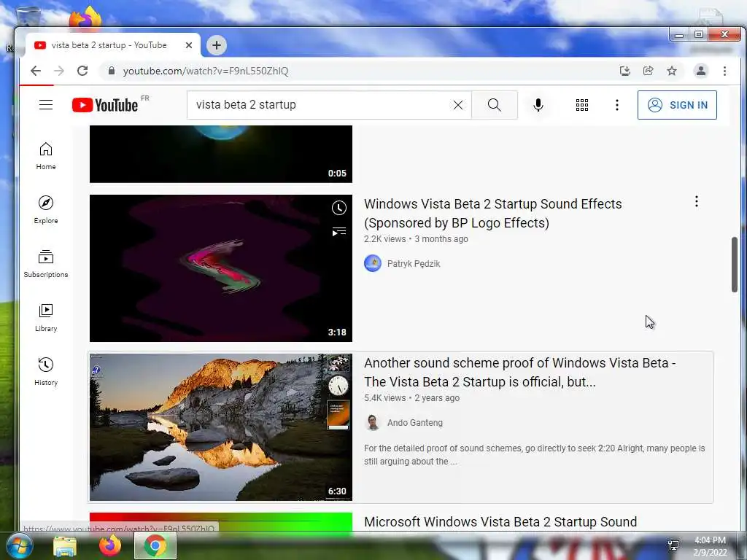Image resolution: width=747 pixels, height=560 pixels.
Task: Start voice search with the microphone icon
Action: 538,105
